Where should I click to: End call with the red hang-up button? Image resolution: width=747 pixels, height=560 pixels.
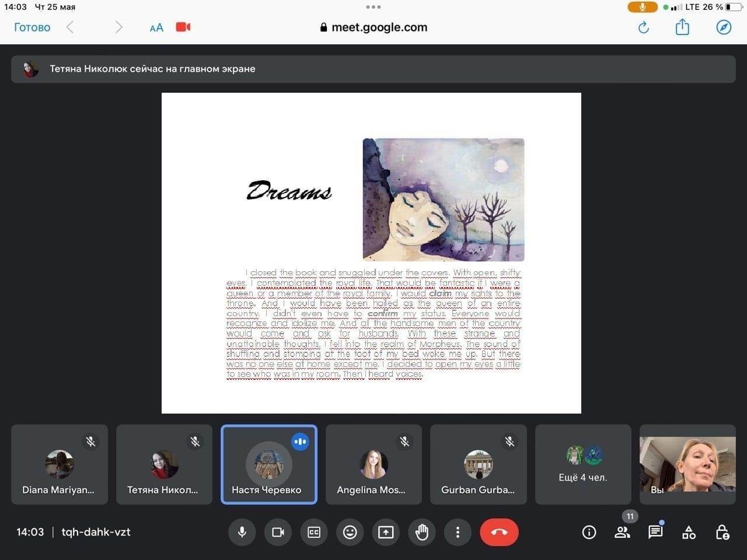pyautogui.click(x=499, y=532)
